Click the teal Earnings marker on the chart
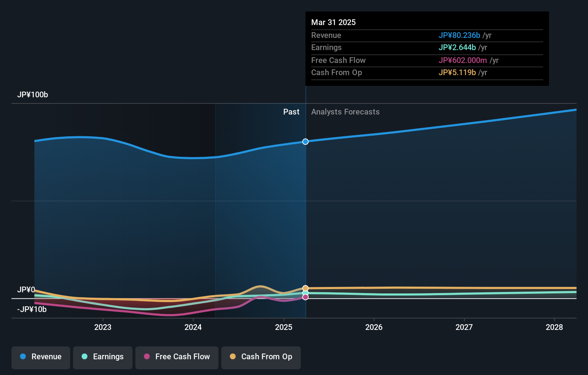Screen dimensions: 588x375 pos(305,293)
